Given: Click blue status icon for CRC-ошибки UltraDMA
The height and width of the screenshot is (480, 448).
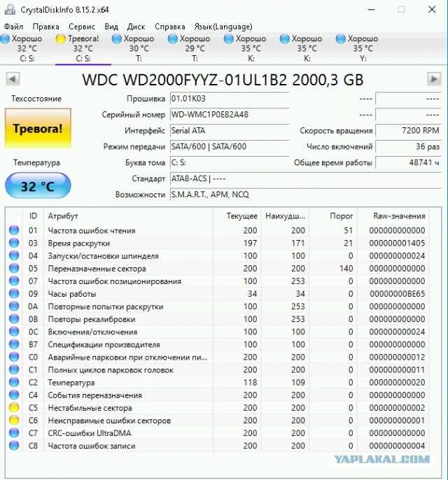Looking at the screenshot, I should [14, 433].
